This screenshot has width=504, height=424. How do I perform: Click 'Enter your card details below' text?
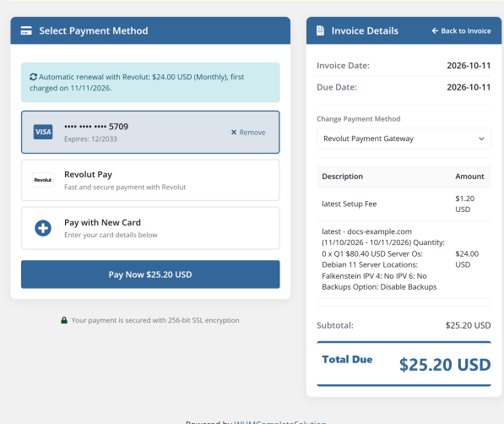pos(111,235)
